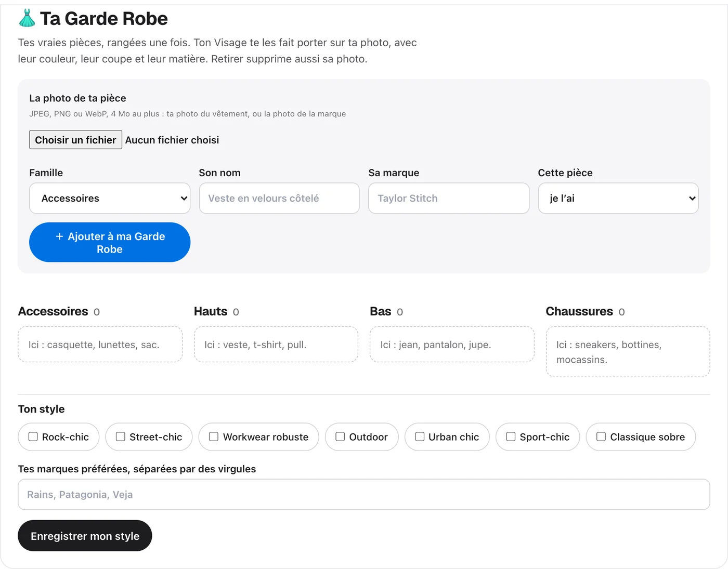Click the favorite brands input field
728x569 pixels.
(x=364, y=494)
